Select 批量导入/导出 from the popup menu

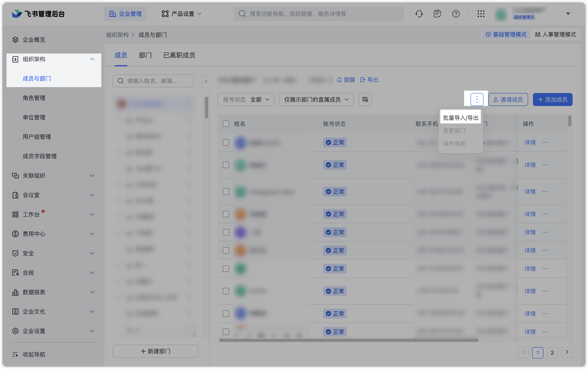[x=460, y=118]
